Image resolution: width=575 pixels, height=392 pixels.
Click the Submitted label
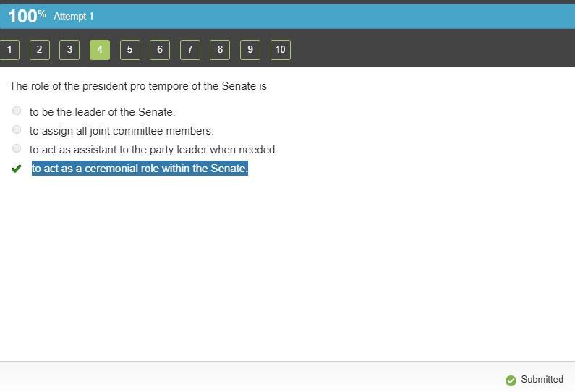542,379
